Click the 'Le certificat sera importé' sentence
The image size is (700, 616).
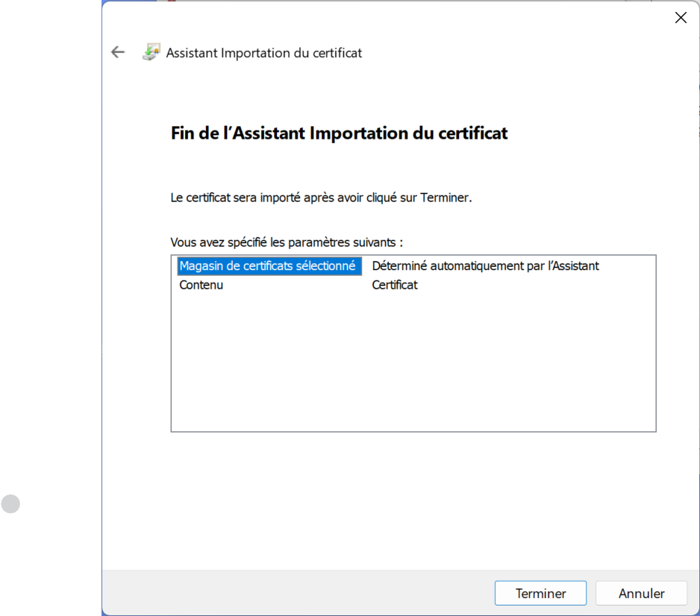pyautogui.click(x=321, y=198)
